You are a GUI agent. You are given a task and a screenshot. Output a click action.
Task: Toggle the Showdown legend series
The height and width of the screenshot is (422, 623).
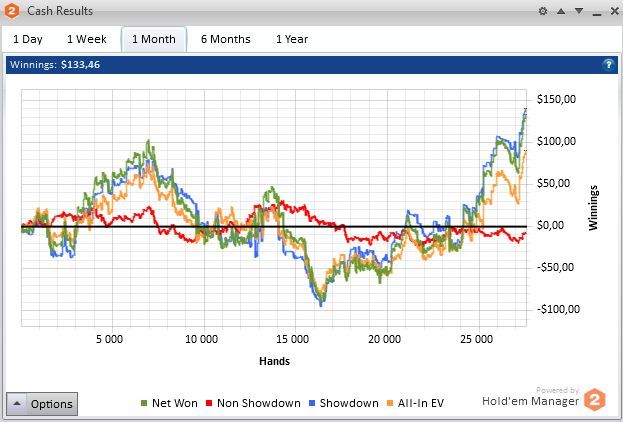tap(344, 403)
